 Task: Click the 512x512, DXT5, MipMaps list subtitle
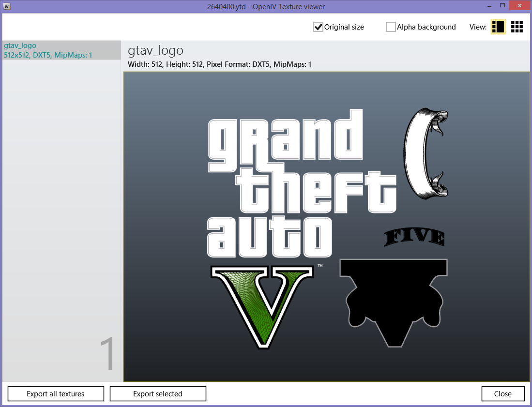[48, 55]
